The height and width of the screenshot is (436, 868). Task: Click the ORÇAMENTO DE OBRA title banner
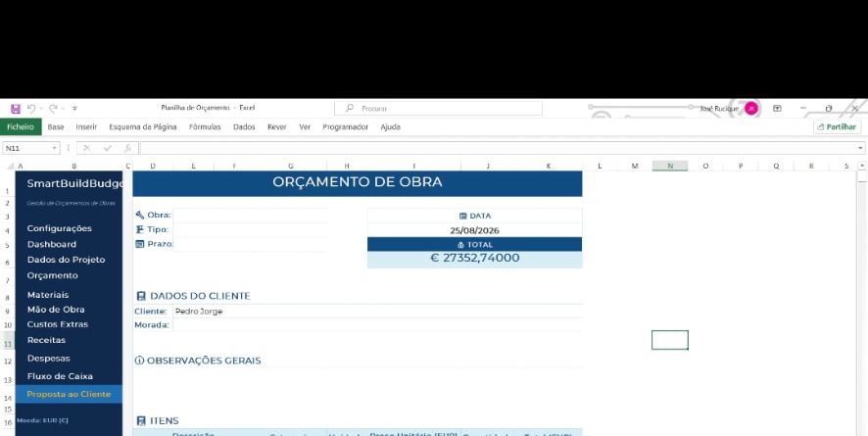[357, 183]
